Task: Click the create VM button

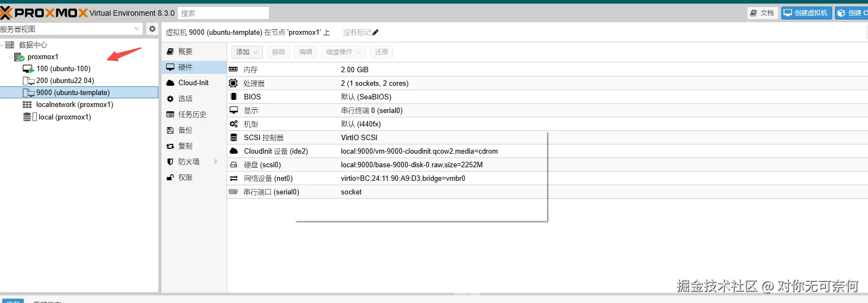Action: (806, 13)
